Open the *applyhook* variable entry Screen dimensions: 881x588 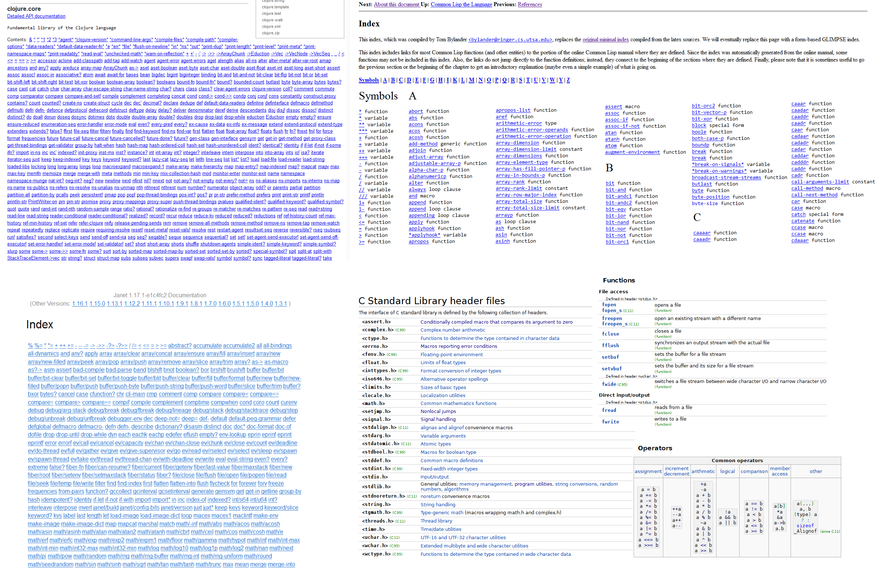(424, 235)
